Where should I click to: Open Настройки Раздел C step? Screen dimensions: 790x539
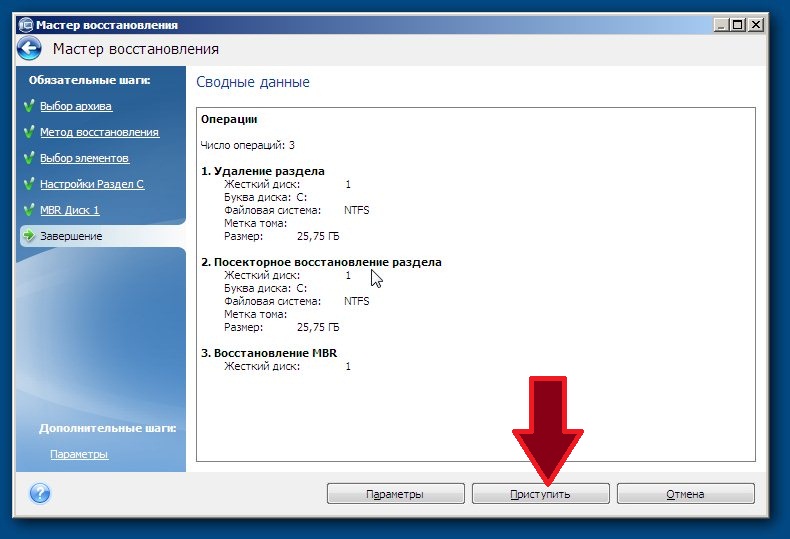point(92,184)
